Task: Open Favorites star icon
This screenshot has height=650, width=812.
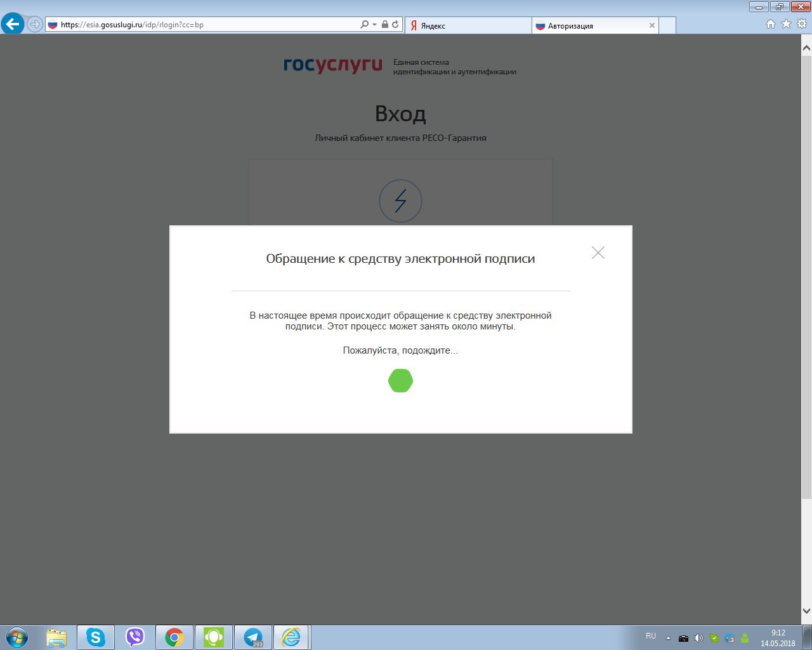Action: pyautogui.click(x=786, y=24)
